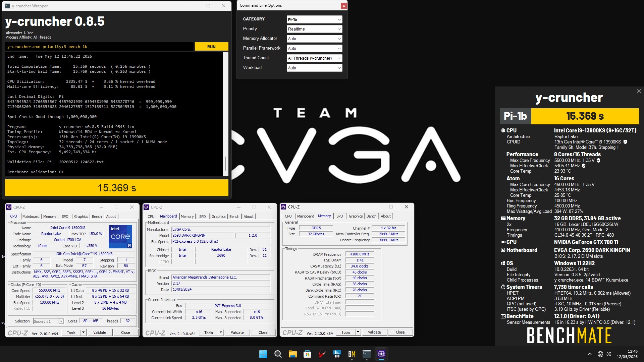Click the yellow RUN button
Viewport: 644px width, 362px height.
tap(211, 47)
